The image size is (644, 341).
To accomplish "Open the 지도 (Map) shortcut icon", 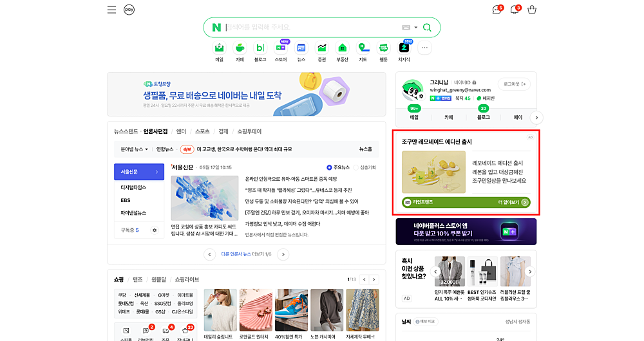I will pos(363,48).
